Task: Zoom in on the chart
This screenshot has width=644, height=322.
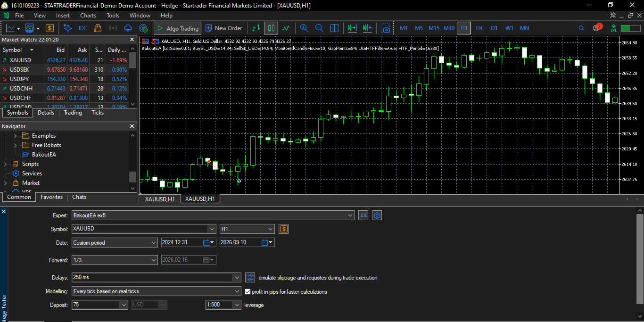Action: tap(304, 28)
